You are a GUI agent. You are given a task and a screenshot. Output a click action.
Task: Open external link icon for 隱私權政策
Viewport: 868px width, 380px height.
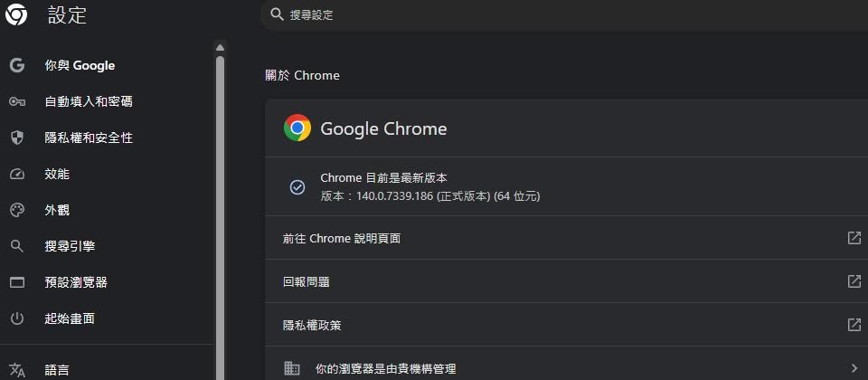854,325
